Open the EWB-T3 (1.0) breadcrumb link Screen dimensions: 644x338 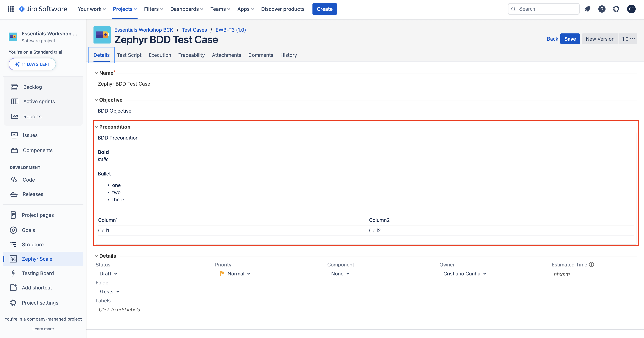pos(230,30)
